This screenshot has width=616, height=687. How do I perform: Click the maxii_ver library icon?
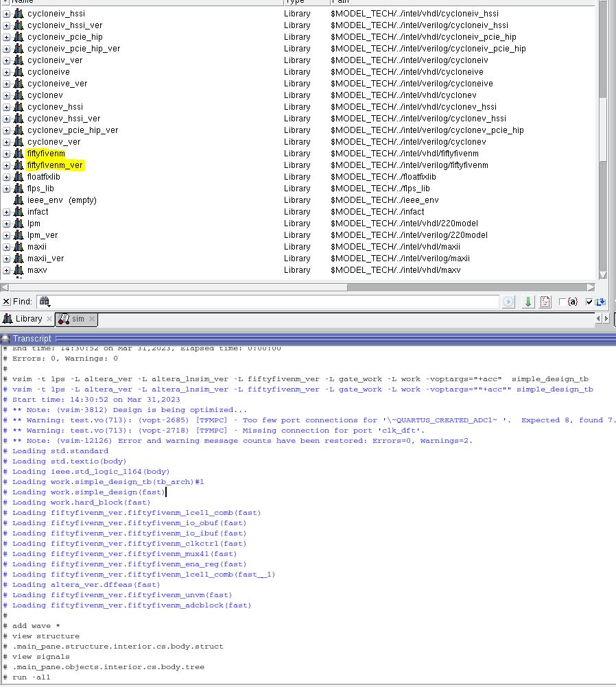click(x=19, y=258)
